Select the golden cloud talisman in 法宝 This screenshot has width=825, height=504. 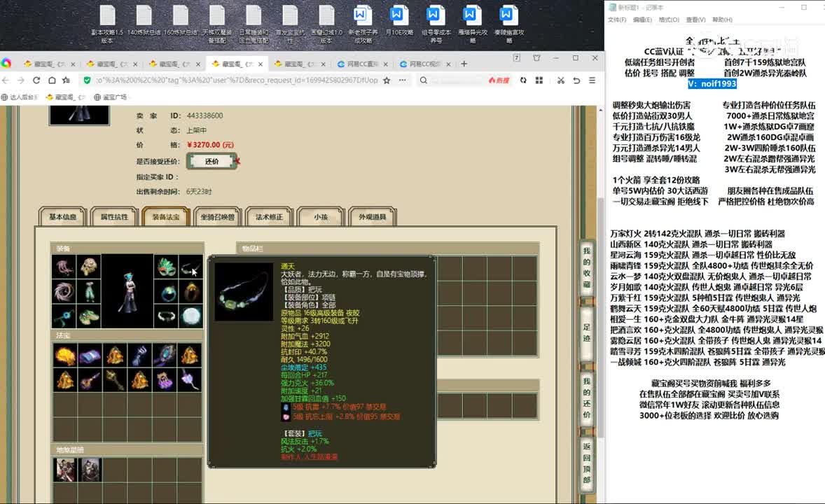click(x=64, y=355)
